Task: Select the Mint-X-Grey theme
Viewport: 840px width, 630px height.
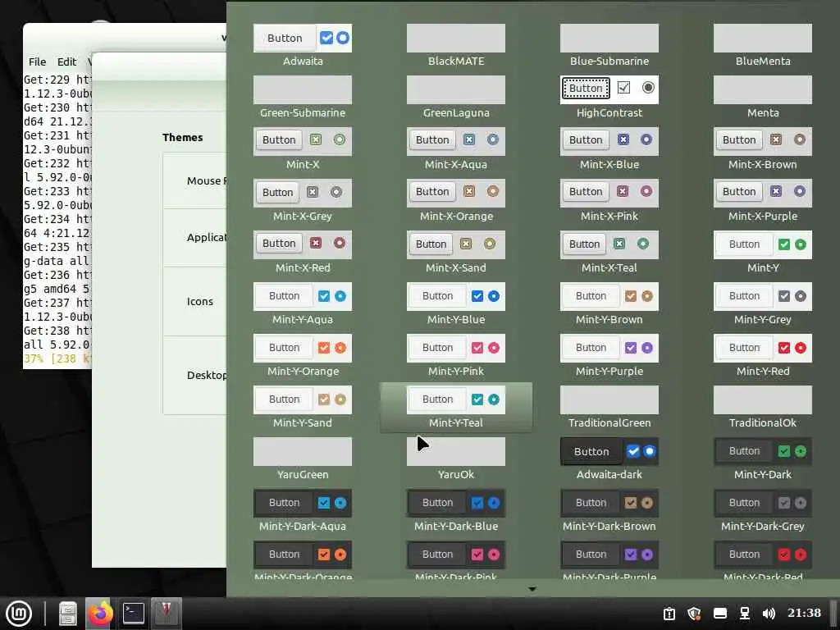Action: pos(303,200)
